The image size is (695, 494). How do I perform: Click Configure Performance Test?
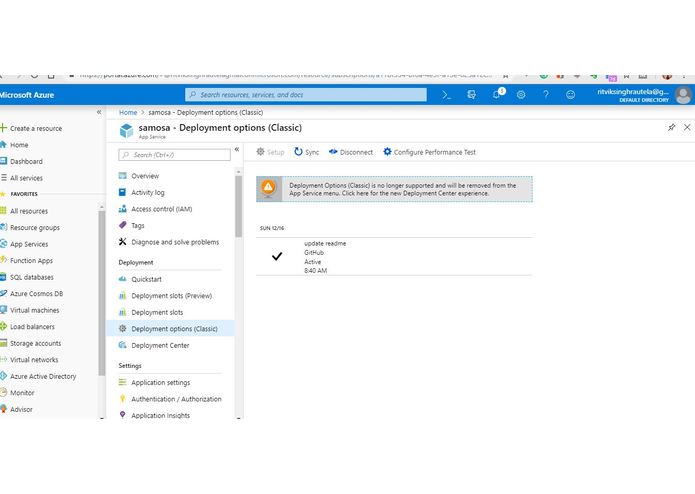(x=429, y=152)
